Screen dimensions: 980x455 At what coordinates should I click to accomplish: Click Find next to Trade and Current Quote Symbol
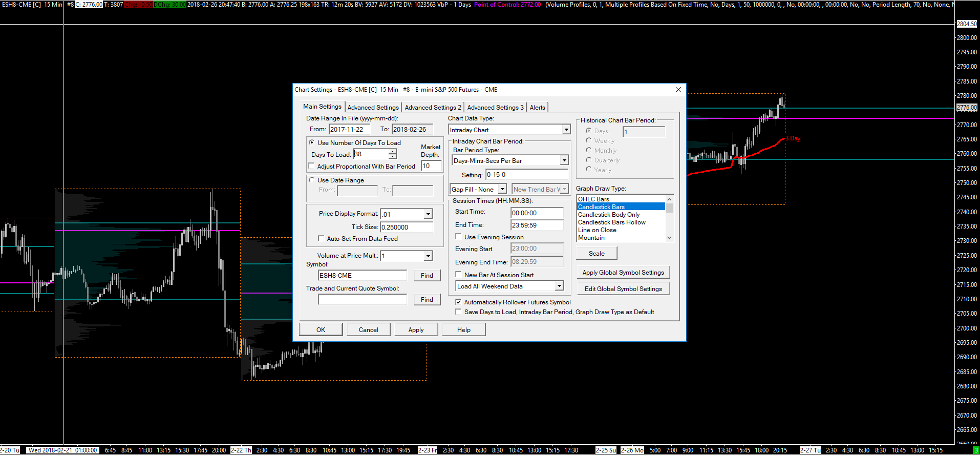pos(427,299)
